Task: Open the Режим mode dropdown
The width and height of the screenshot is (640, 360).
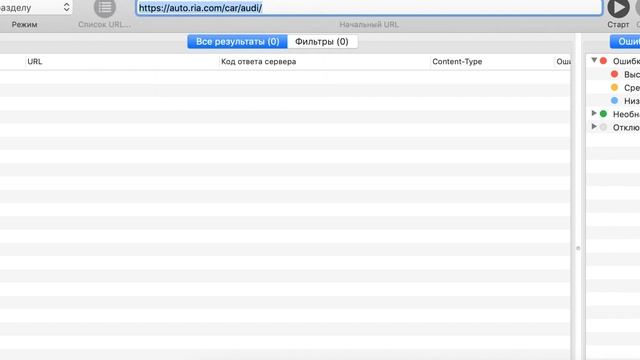Action: [x=36, y=7]
